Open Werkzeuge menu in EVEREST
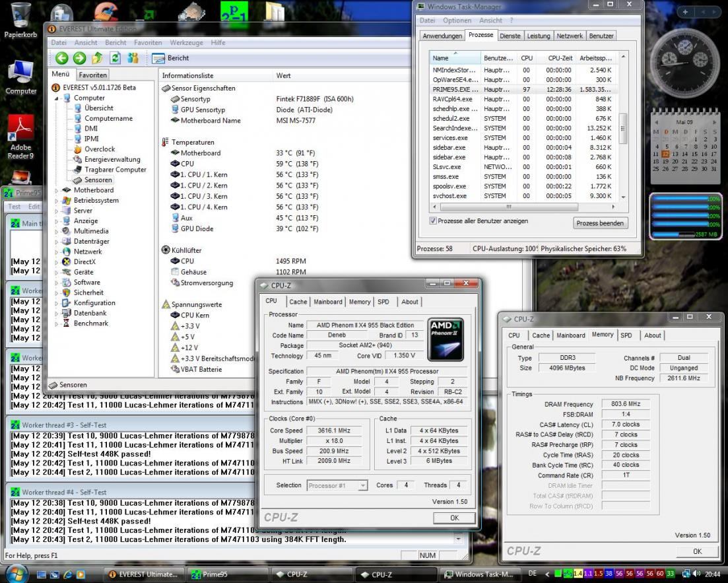The width and height of the screenshot is (728, 583). (186, 42)
